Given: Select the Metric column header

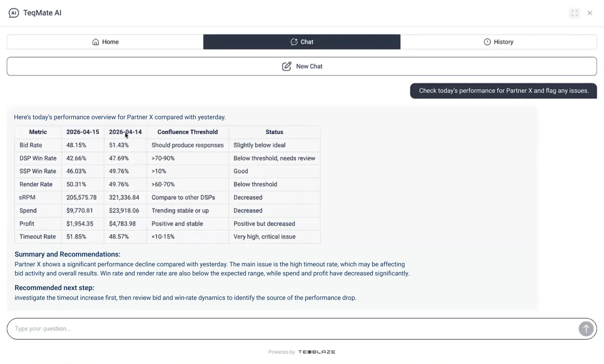Looking at the screenshot, I should point(38,132).
